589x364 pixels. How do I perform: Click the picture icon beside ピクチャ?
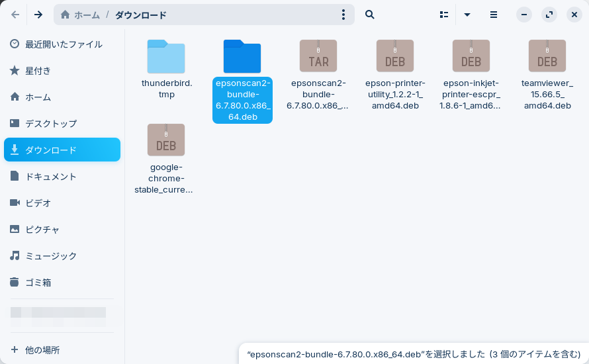pos(15,229)
